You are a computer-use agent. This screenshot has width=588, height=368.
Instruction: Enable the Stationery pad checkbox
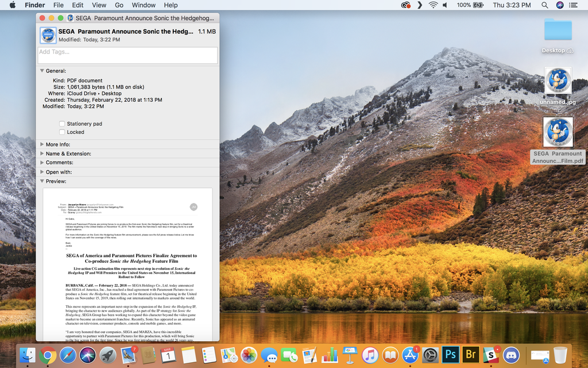click(62, 124)
